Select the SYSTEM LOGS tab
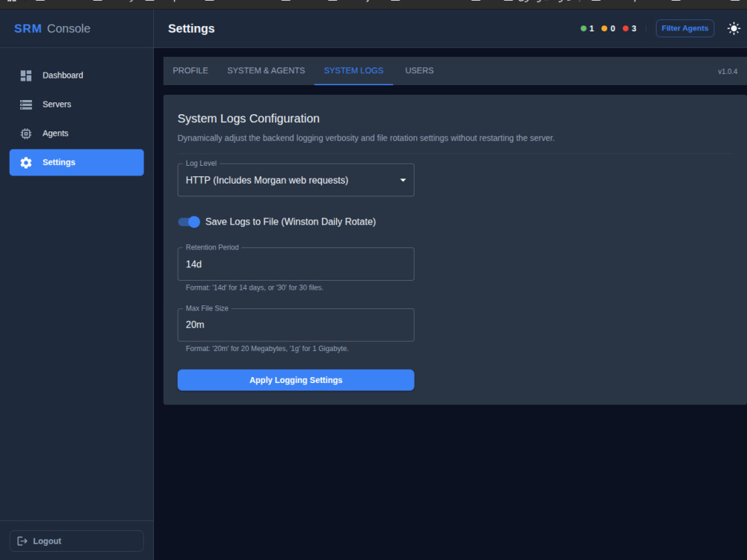747x560 pixels. [x=353, y=71]
